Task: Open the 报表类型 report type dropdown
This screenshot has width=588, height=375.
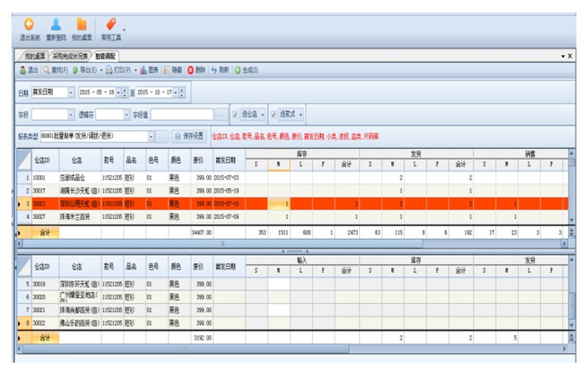Action: pos(151,136)
